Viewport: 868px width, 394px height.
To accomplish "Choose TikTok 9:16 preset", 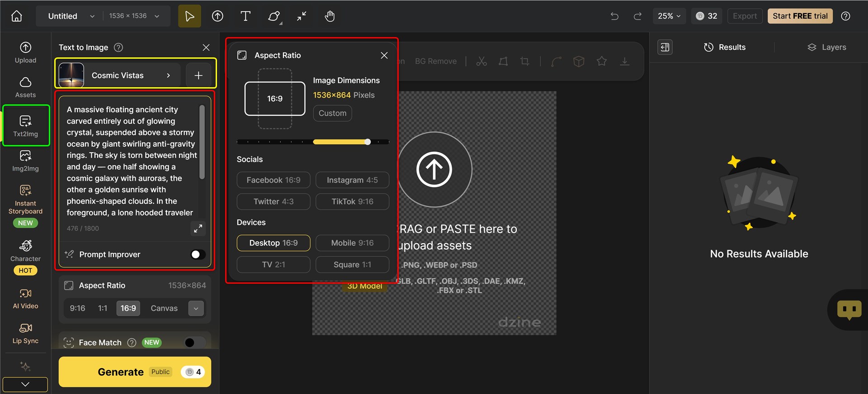I will 352,202.
